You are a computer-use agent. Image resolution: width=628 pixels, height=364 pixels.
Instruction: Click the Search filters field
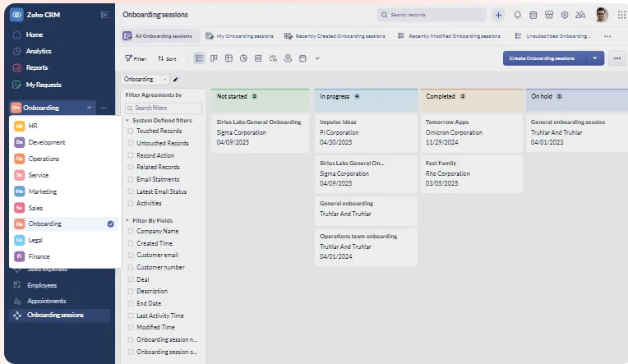[164, 108]
